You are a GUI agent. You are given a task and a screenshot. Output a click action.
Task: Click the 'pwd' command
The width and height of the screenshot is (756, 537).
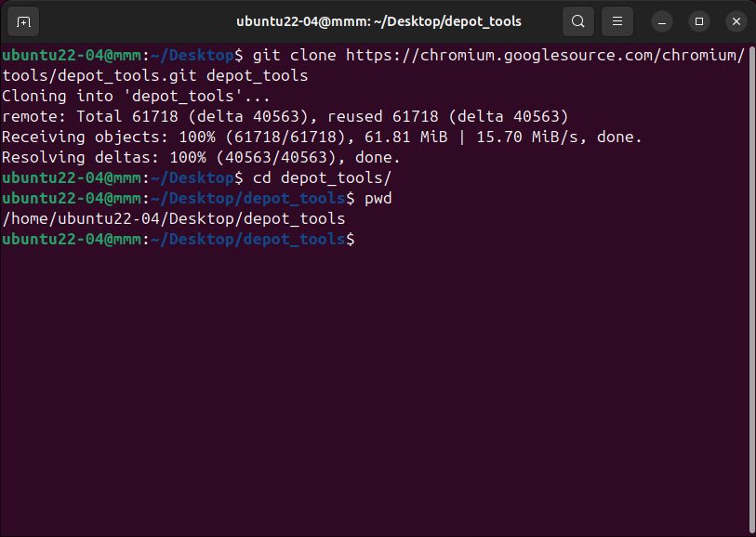378,199
